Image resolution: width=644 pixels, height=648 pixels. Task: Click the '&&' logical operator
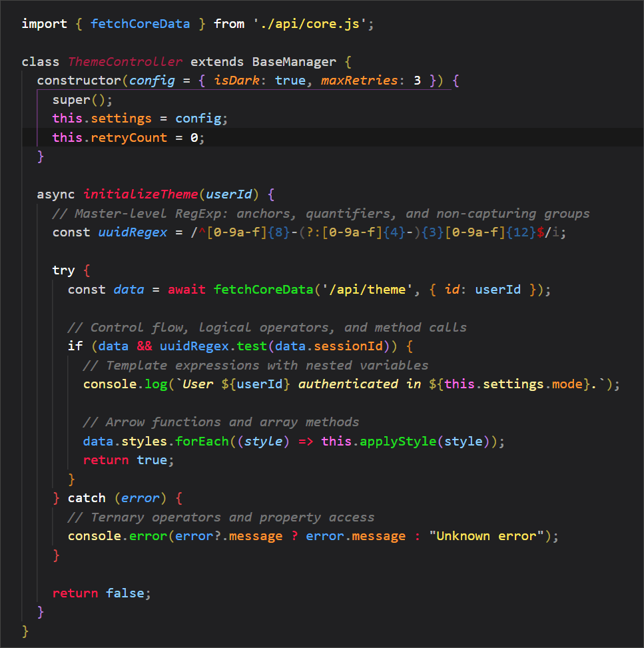(145, 346)
